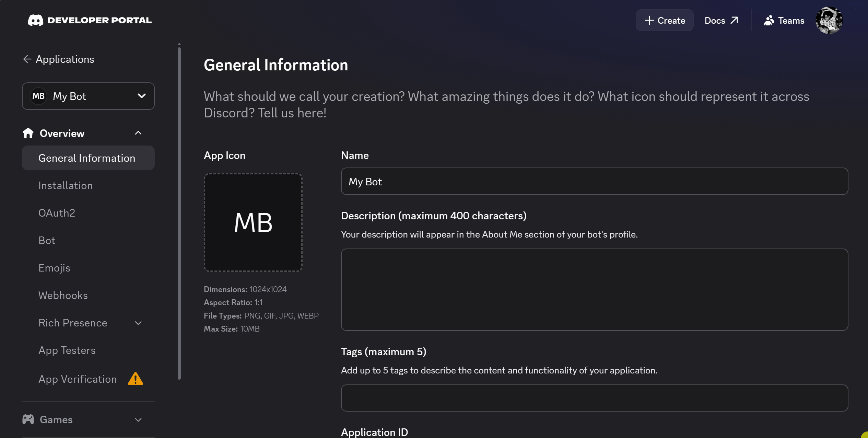Viewport: 868px width, 438px height.
Task: Click the App Verification warning icon
Action: (136, 379)
